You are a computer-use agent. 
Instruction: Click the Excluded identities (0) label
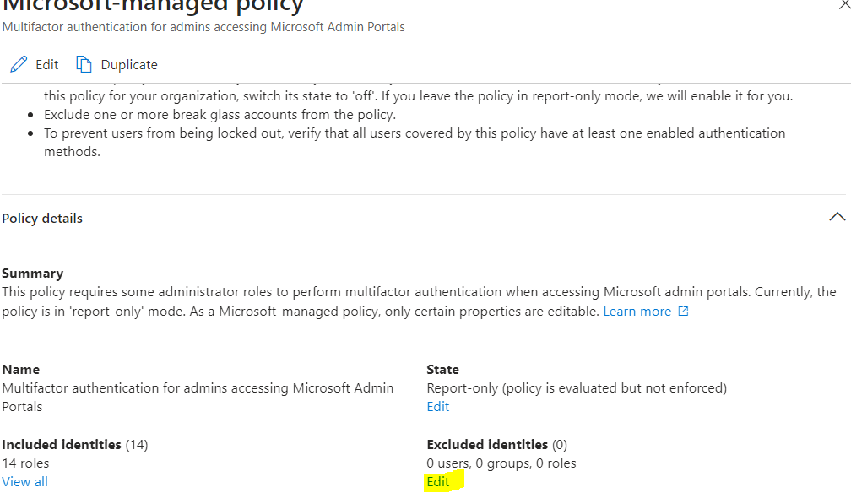pos(497,445)
